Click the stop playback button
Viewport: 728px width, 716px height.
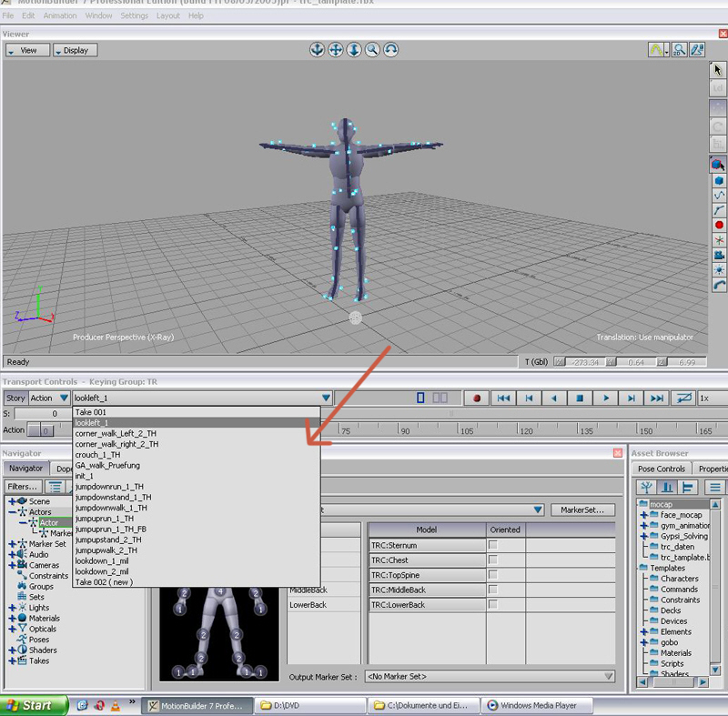pos(579,398)
